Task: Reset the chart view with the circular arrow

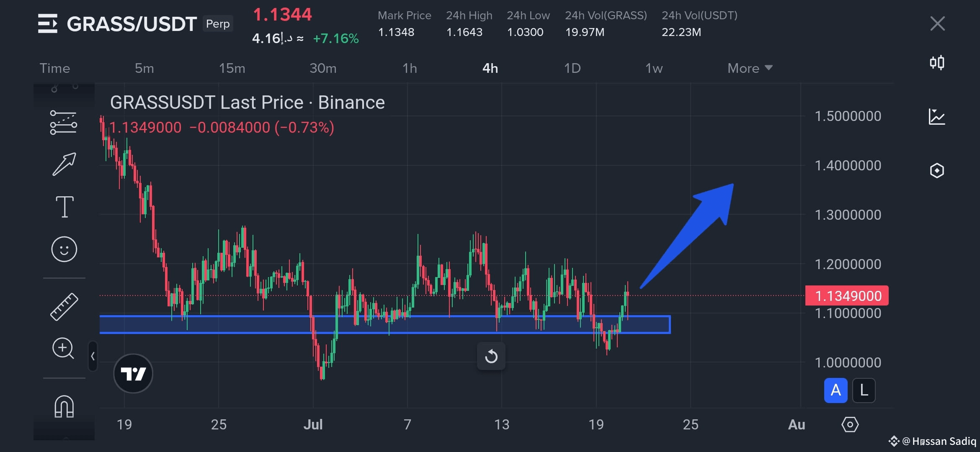Action: pyautogui.click(x=491, y=357)
